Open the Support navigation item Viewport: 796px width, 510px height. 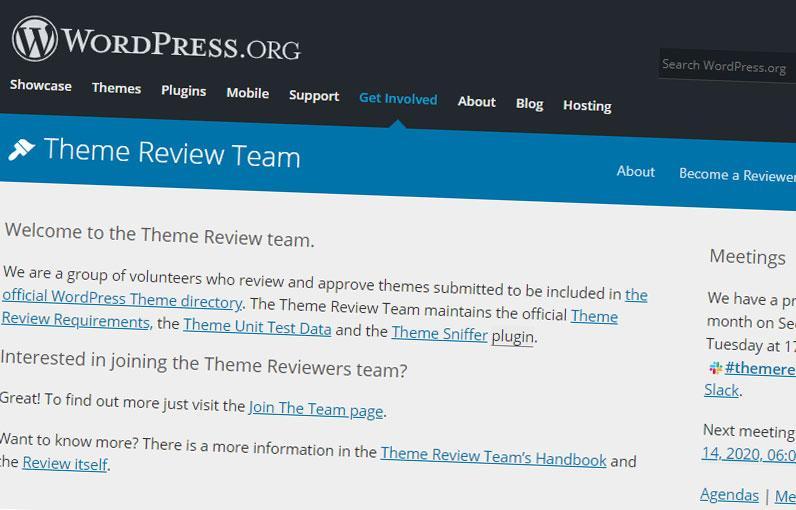pos(314,96)
